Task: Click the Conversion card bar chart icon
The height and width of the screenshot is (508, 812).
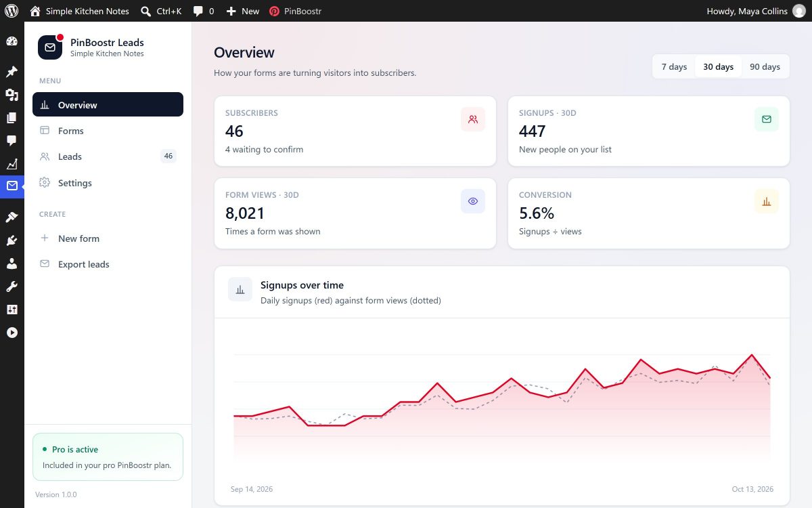Action: [767, 201]
